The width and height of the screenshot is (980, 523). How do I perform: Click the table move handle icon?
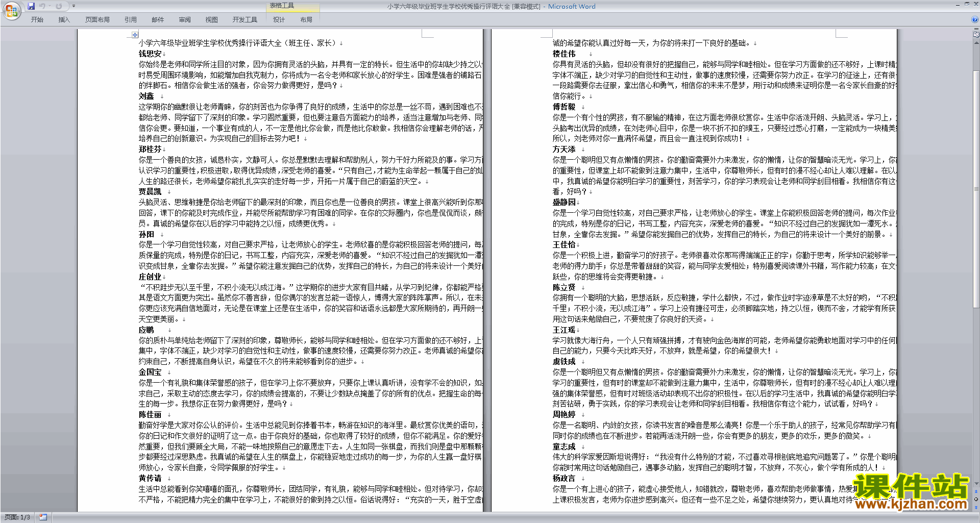(x=135, y=35)
